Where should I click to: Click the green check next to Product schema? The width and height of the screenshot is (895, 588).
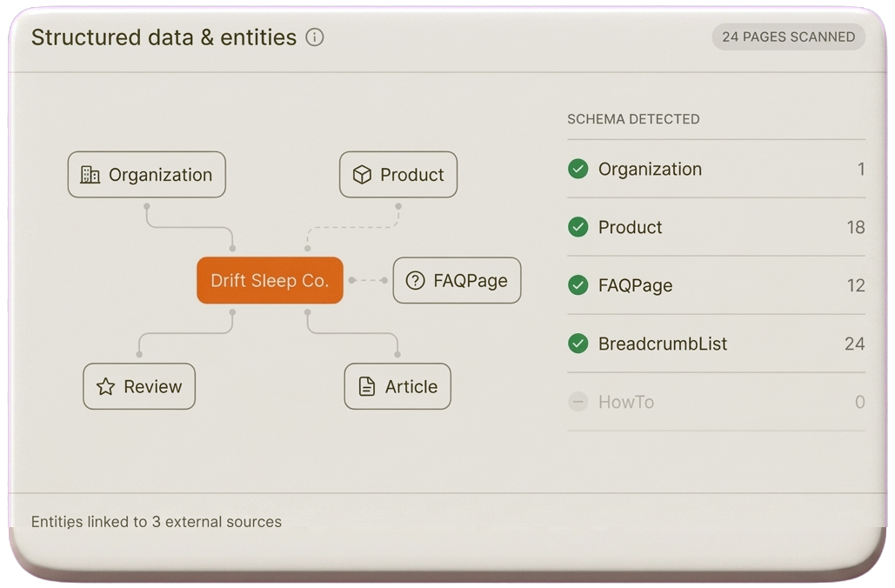coord(578,227)
